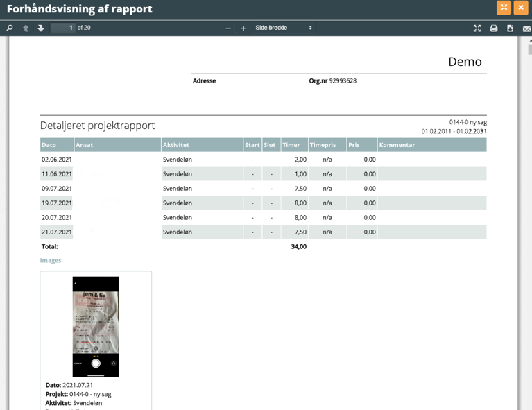Close the report preview dialog
Viewport: 532px width, 410px height.
tap(521, 8)
